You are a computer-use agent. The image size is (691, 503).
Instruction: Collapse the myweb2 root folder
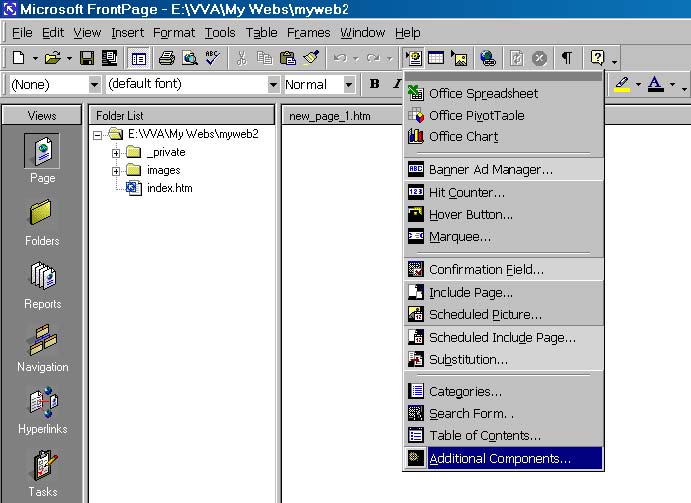97,135
